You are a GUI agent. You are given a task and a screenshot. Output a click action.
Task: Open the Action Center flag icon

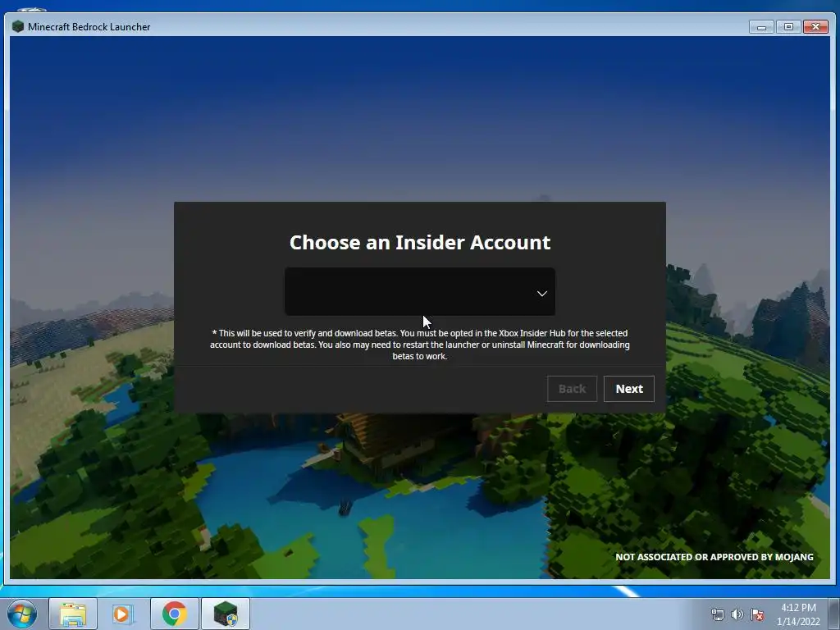tap(757, 614)
